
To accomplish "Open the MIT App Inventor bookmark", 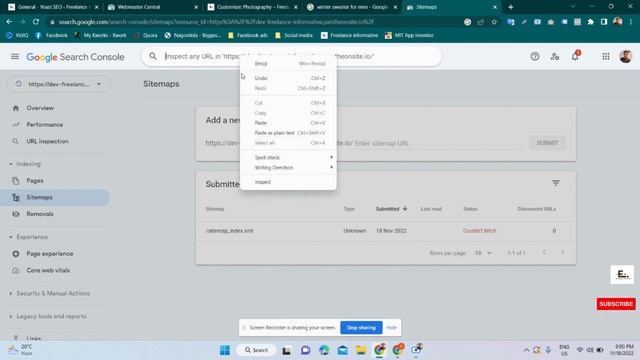I will [409, 36].
